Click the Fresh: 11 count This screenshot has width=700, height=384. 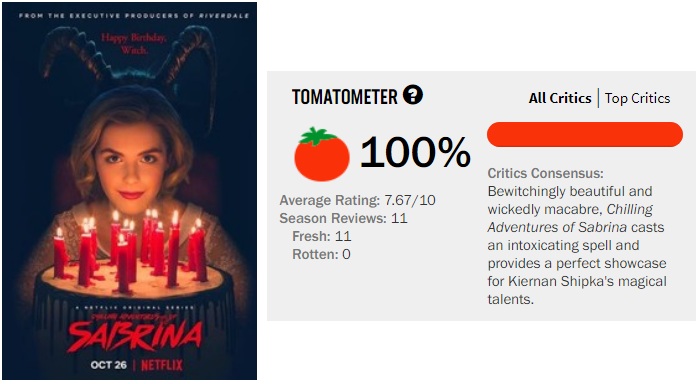[x=321, y=236]
